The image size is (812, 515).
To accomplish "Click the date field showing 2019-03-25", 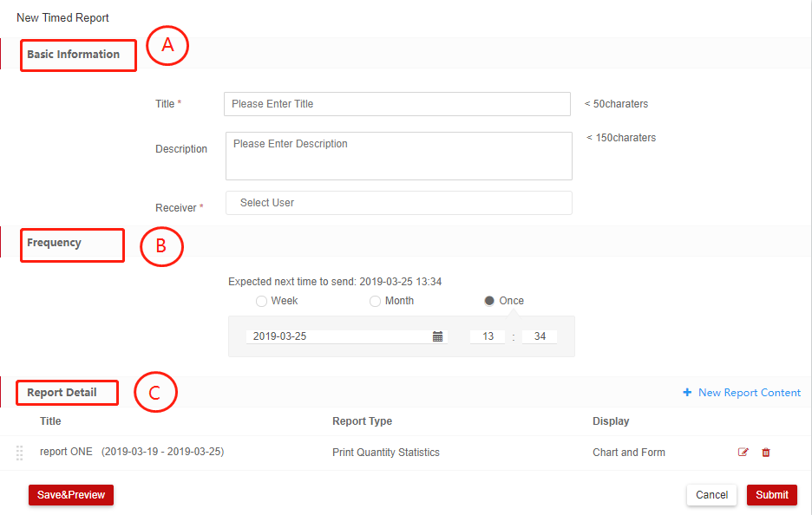I will pyautogui.click(x=337, y=336).
